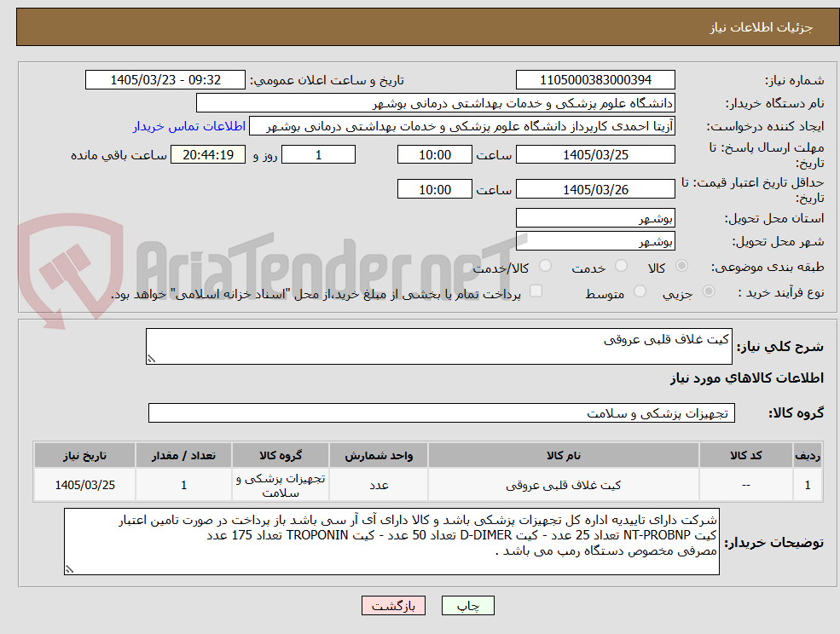This screenshot has height=634, width=840.
Task: Click the goods code cell showing --
Action: (x=745, y=485)
